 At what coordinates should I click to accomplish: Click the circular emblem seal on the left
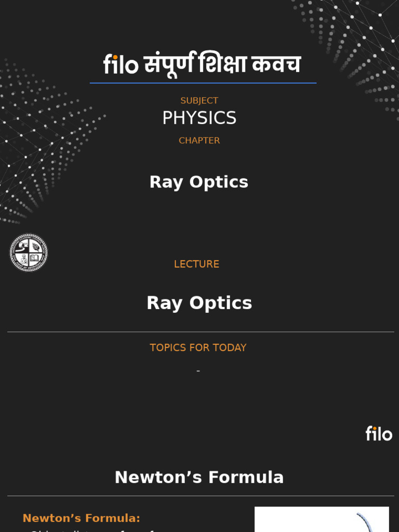coord(29,252)
